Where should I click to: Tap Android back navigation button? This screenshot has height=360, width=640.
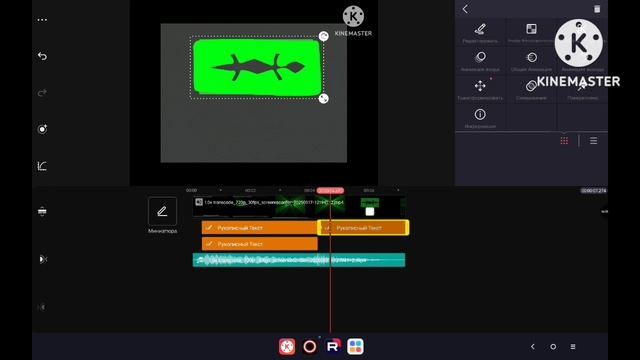(x=533, y=347)
